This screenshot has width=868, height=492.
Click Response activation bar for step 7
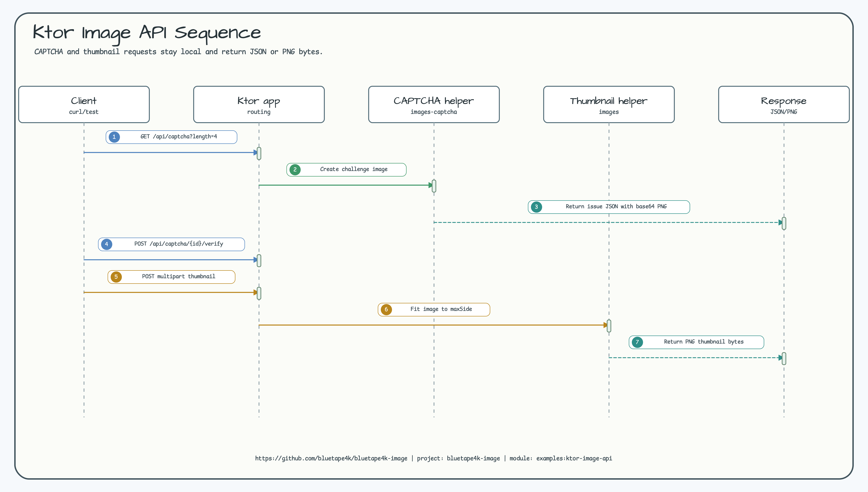[x=784, y=359]
